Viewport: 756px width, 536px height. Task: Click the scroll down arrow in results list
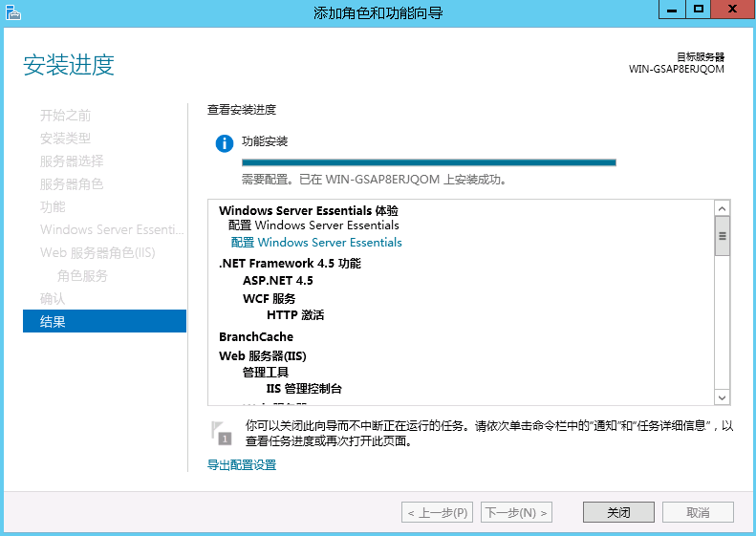723,397
